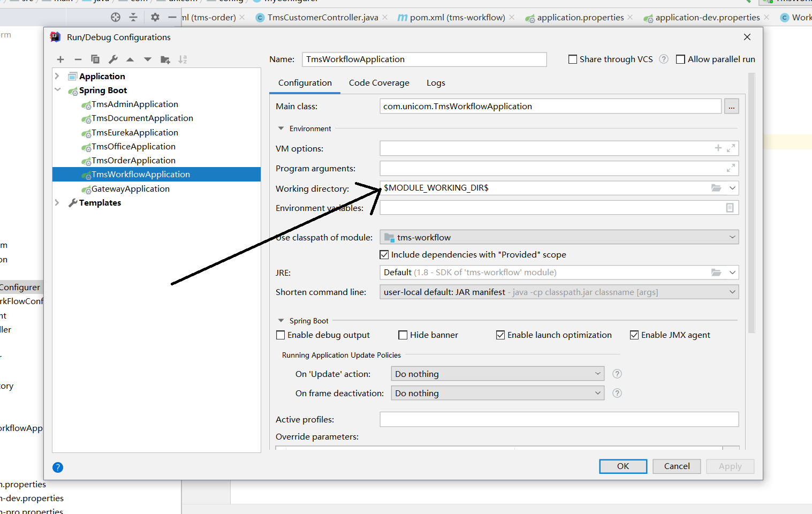Click the dialog vertical scrollbar

[x=752, y=203]
